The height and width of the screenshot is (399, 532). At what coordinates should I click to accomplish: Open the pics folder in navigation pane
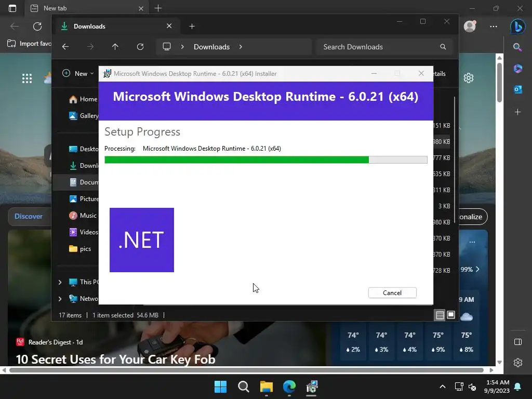pos(80,249)
